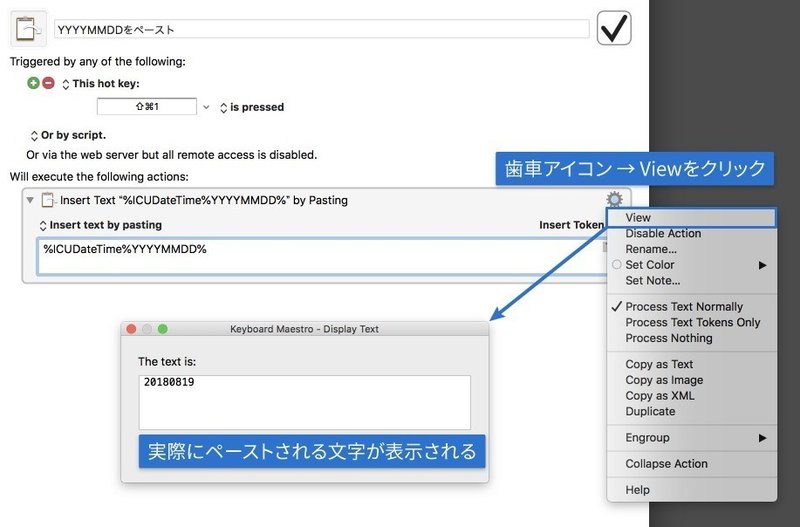Viewport: 800px width, 527px height.
Task: Choose Set Note… menu item
Action: (691, 281)
